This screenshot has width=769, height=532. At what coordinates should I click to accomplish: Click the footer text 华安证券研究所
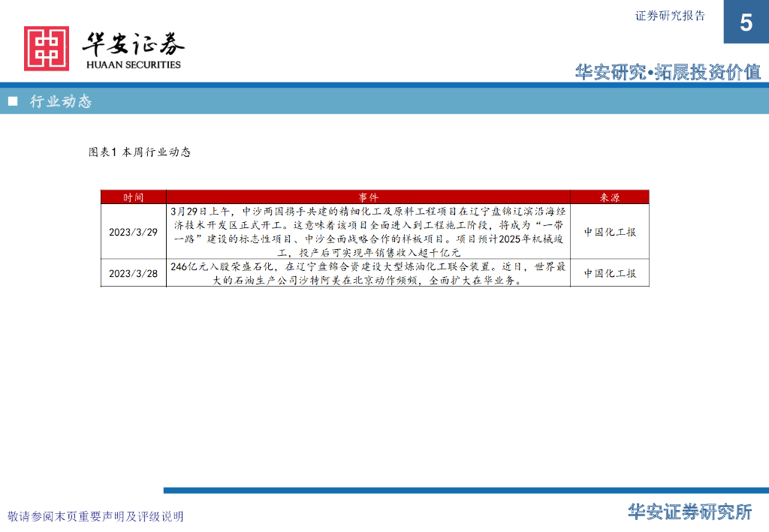(690, 512)
